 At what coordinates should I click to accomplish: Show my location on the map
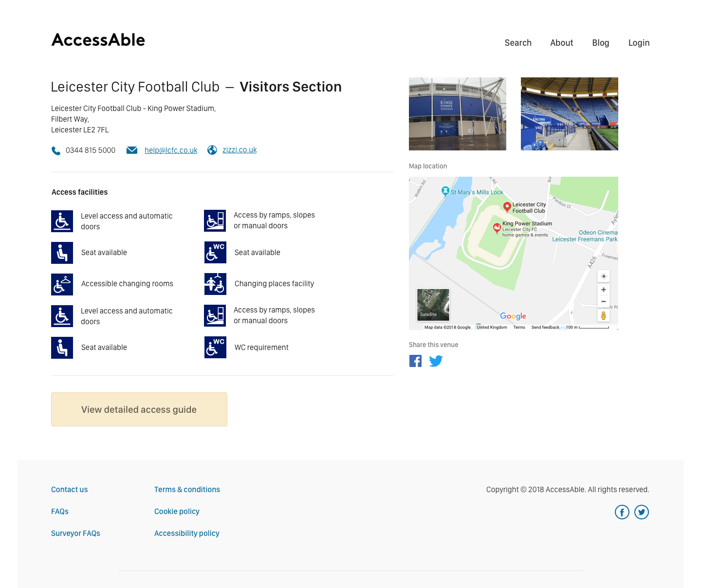tap(604, 276)
